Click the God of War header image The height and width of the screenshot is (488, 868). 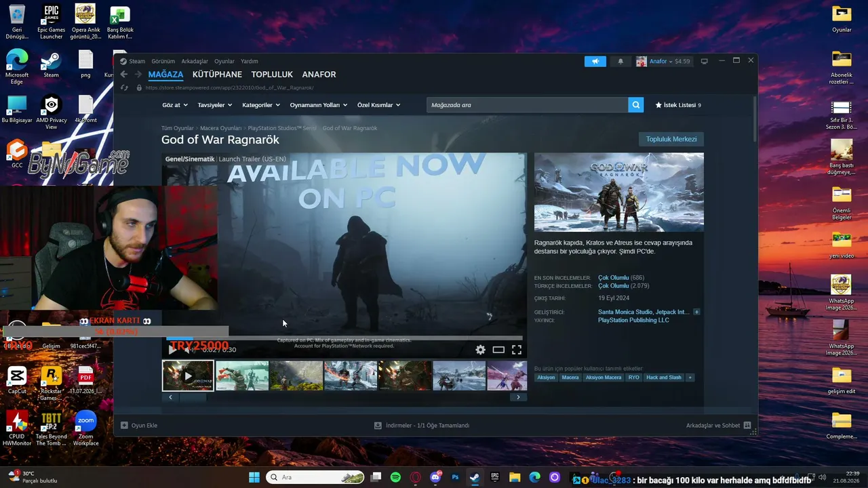pyautogui.click(x=619, y=192)
